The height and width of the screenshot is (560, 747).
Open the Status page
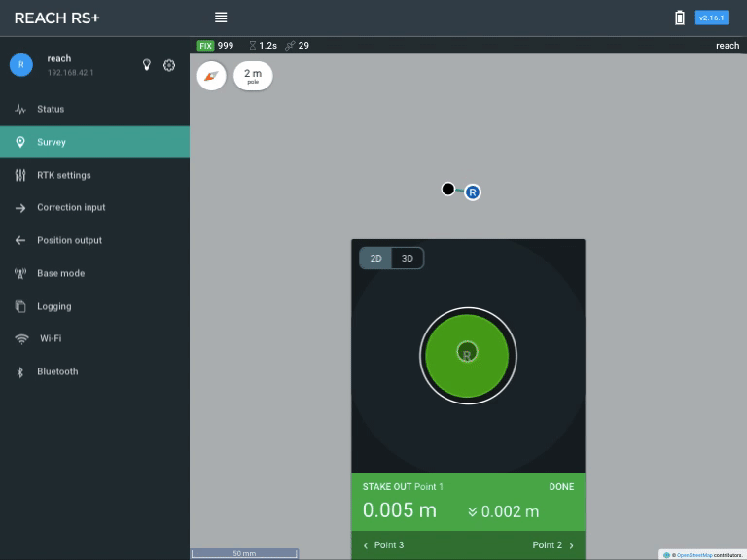click(x=94, y=109)
